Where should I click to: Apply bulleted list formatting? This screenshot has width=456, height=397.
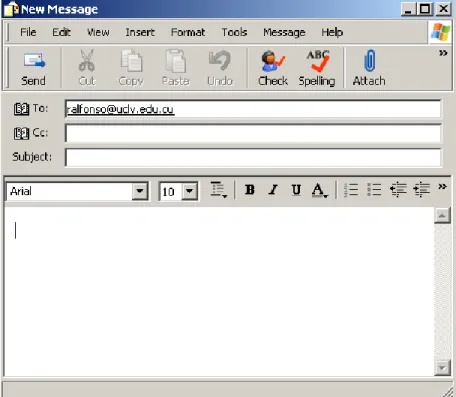374,190
